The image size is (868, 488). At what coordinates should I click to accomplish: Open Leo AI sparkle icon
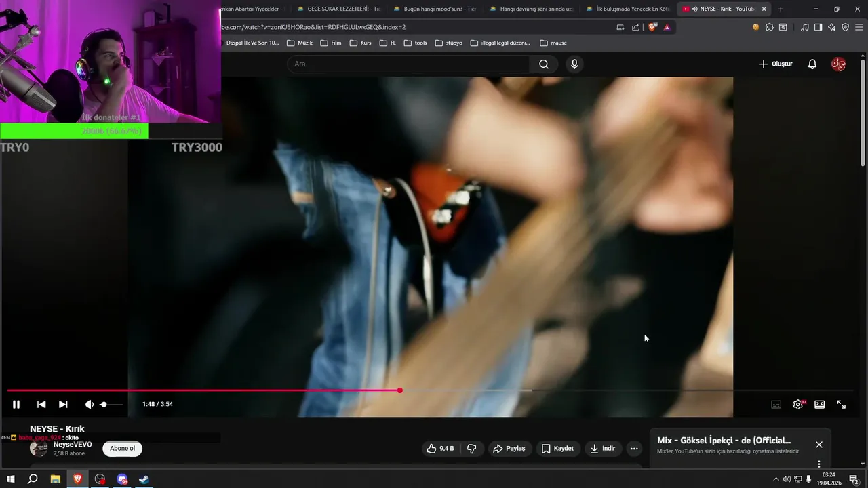click(x=831, y=27)
